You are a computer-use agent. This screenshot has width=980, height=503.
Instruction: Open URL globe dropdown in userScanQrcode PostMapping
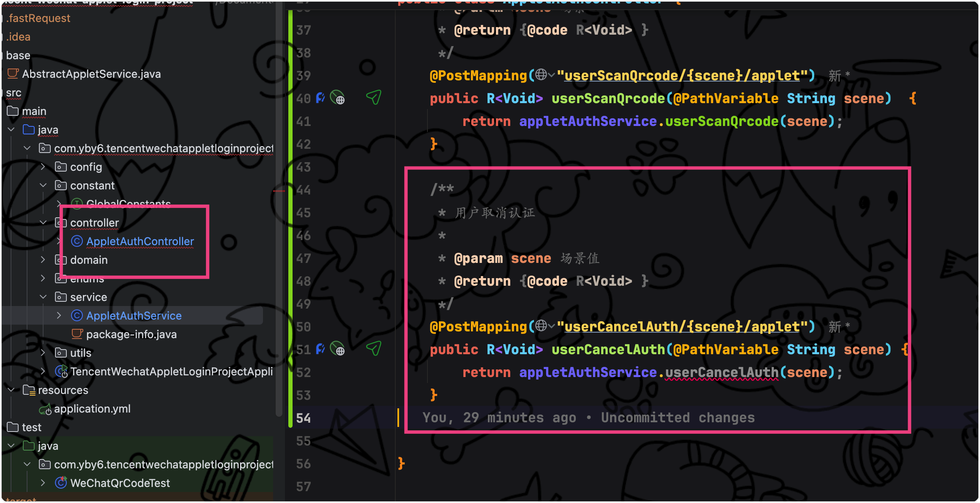[545, 75]
